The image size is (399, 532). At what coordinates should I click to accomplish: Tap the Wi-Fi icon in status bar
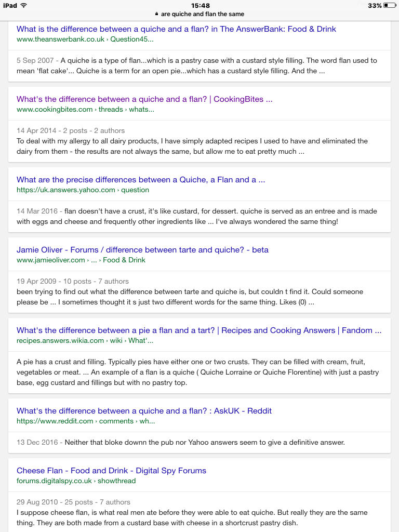click(x=23, y=5)
